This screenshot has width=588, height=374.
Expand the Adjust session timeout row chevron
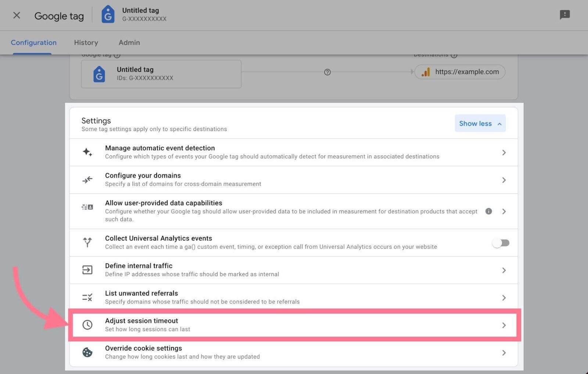pyautogui.click(x=504, y=324)
